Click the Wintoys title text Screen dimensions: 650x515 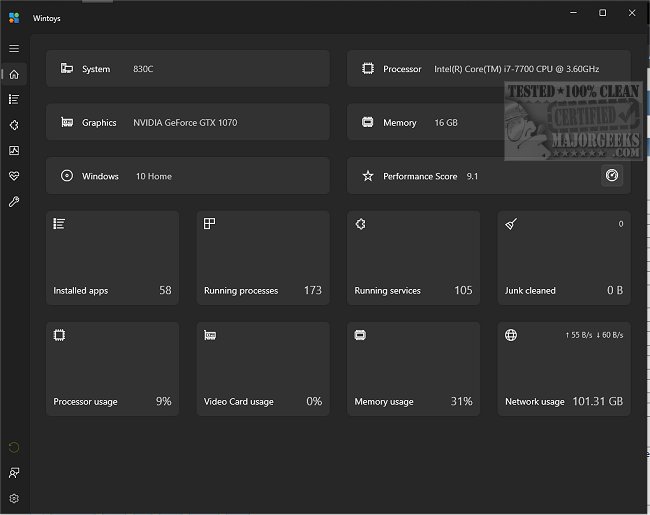point(47,18)
